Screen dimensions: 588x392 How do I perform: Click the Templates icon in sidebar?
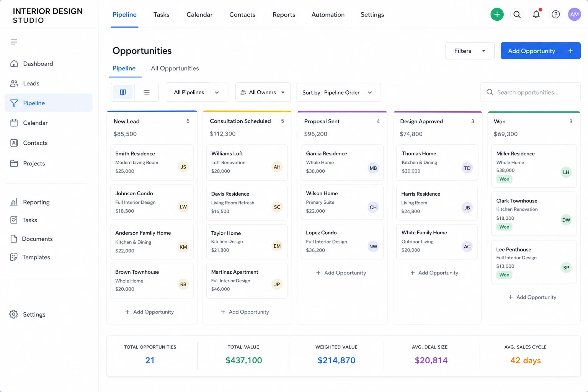pyautogui.click(x=14, y=257)
